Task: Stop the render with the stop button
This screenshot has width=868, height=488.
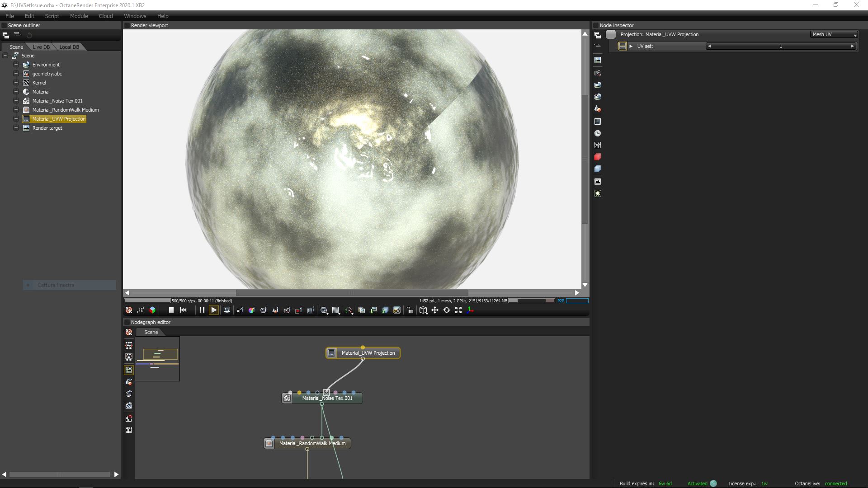Action: [x=171, y=310]
